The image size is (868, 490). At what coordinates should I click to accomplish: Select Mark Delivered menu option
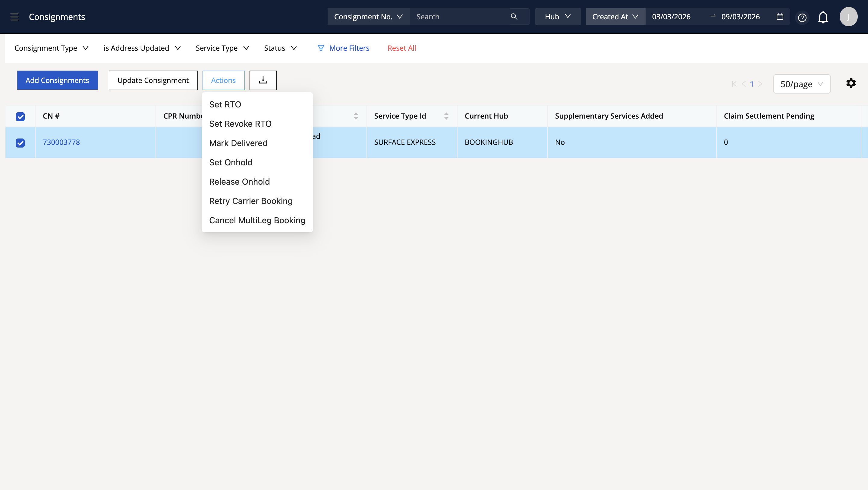coord(238,143)
